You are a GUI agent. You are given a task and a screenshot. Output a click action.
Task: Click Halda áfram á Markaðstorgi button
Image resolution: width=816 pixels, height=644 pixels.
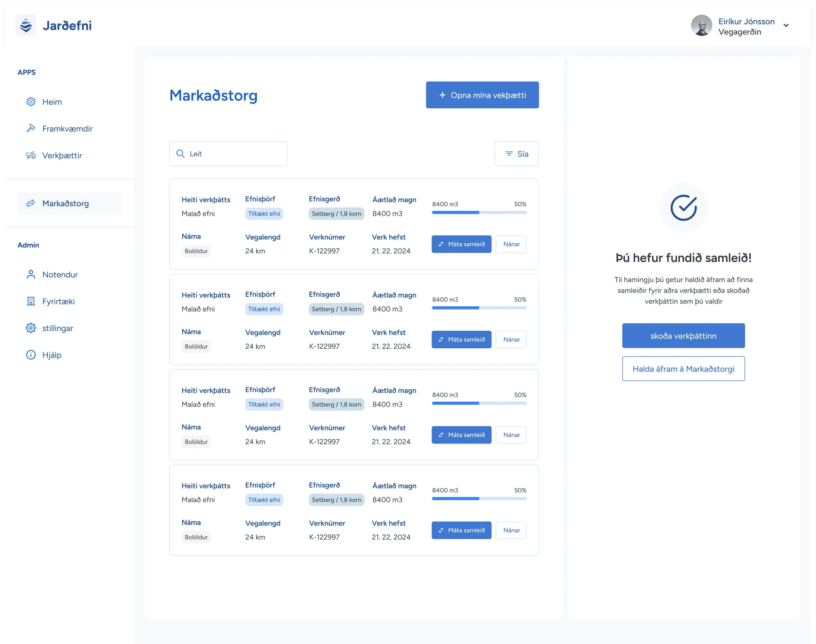(x=683, y=369)
